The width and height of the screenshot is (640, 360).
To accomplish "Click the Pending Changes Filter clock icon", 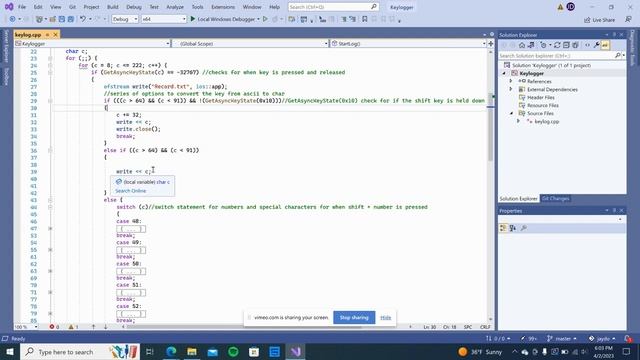I will pyautogui.click(x=543, y=45).
